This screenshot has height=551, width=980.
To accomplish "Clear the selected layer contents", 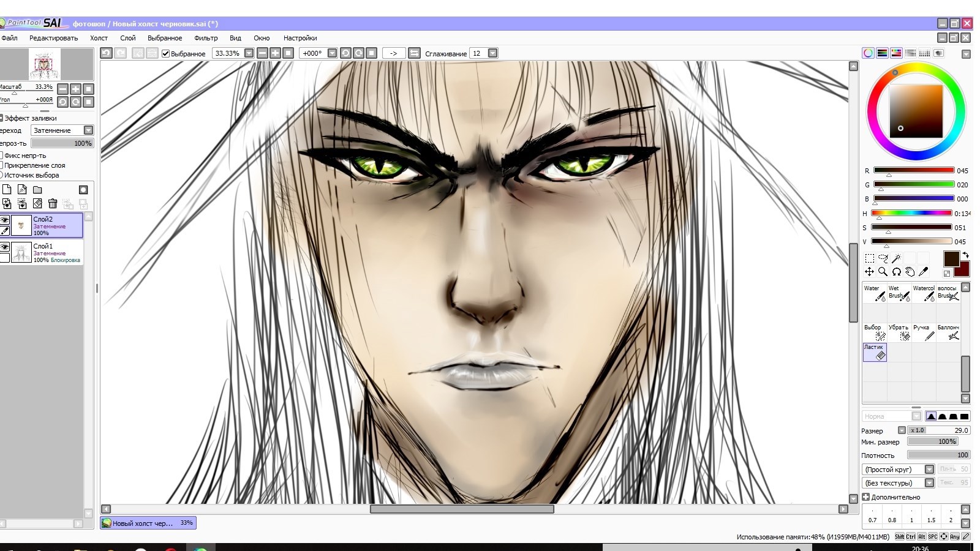I will [x=37, y=203].
